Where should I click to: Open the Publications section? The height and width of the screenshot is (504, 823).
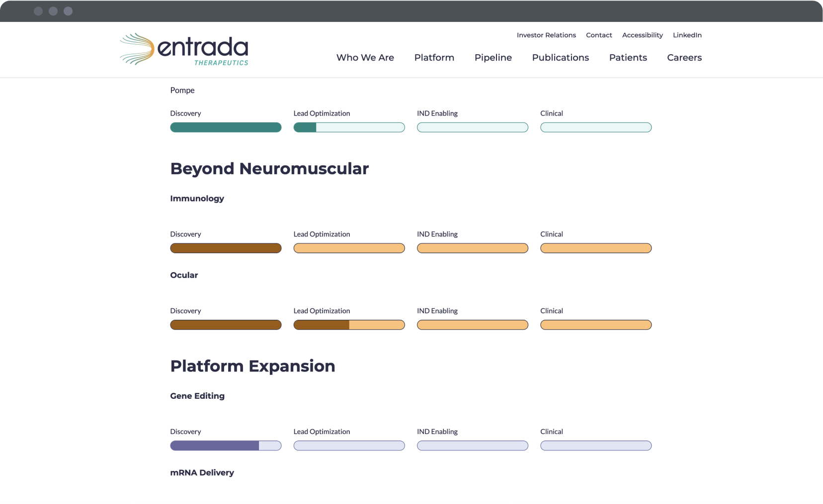pyautogui.click(x=560, y=58)
